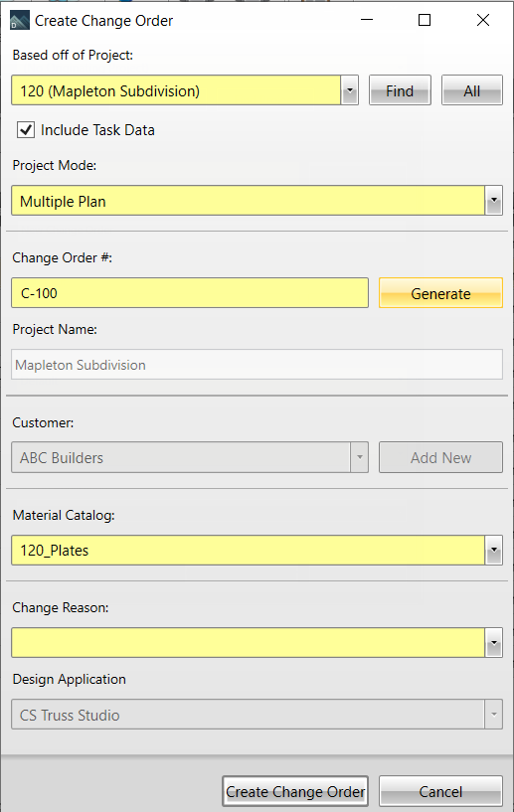The image size is (514, 812).
Task: Open the Based off of Project dropdown arrow
Action: pyautogui.click(x=350, y=90)
